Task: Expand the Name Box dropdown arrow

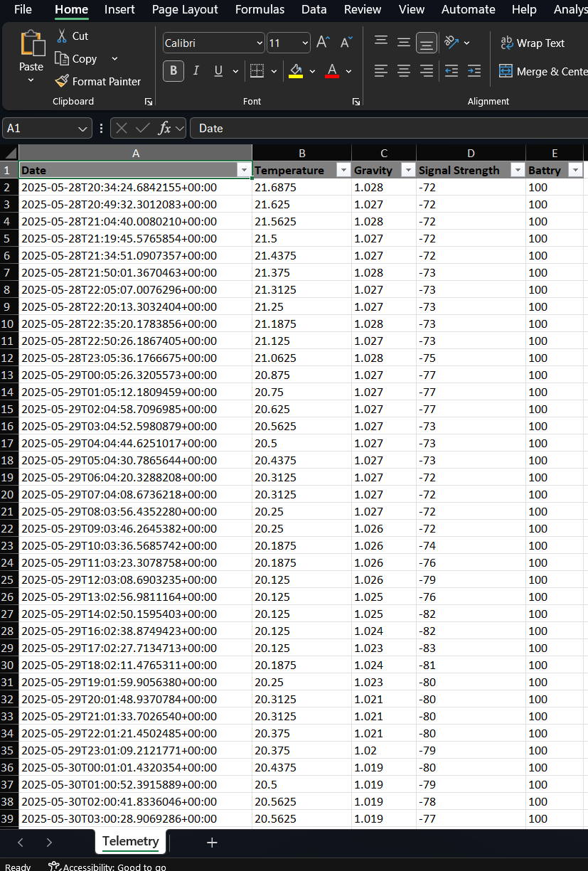Action: pos(83,128)
